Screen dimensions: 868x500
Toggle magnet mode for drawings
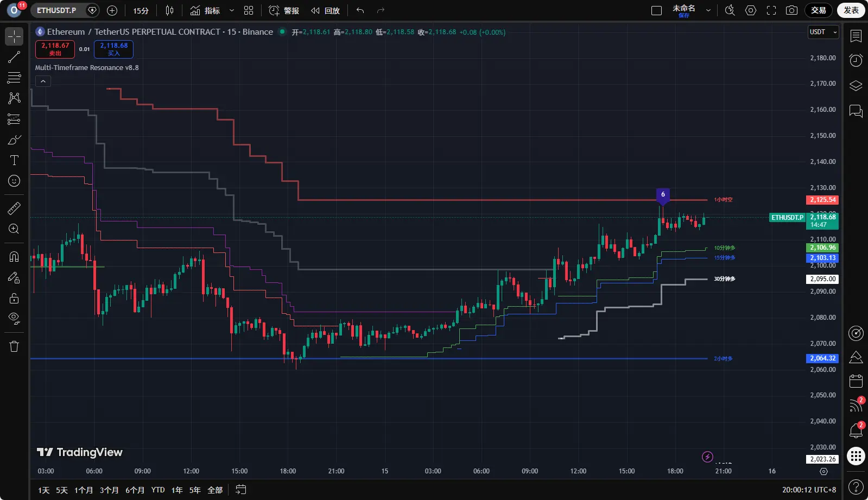[x=14, y=256]
